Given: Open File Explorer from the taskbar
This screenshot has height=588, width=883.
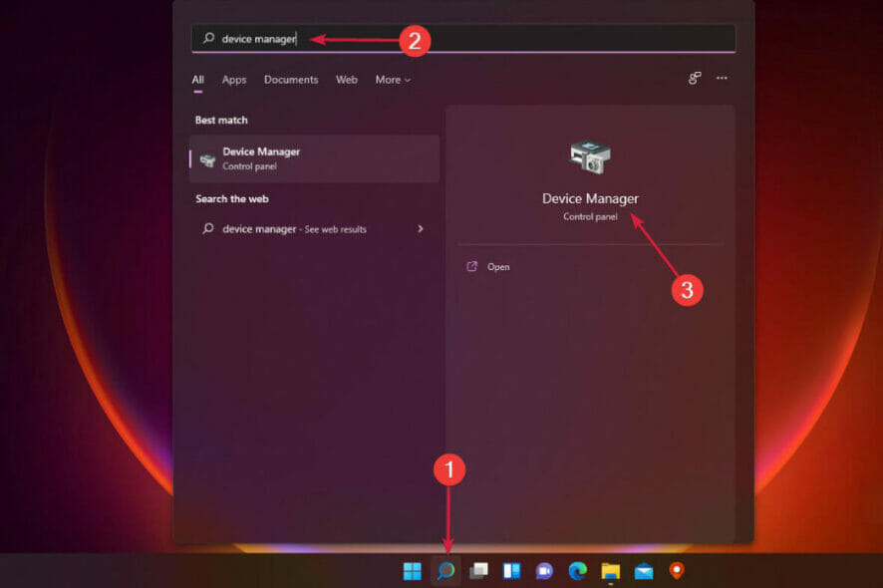Looking at the screenshot, I should point(611,571).
